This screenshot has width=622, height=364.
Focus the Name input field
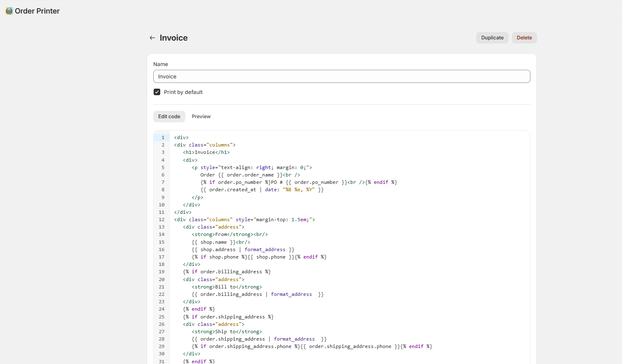[341, 76]
